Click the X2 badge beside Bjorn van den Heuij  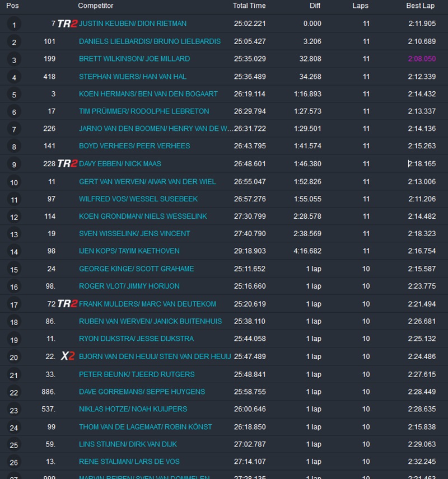(x=68, y=356)
